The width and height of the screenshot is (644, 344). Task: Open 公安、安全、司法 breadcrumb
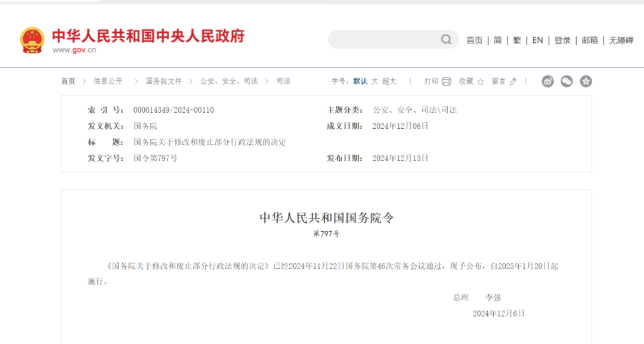click(229, 81)
